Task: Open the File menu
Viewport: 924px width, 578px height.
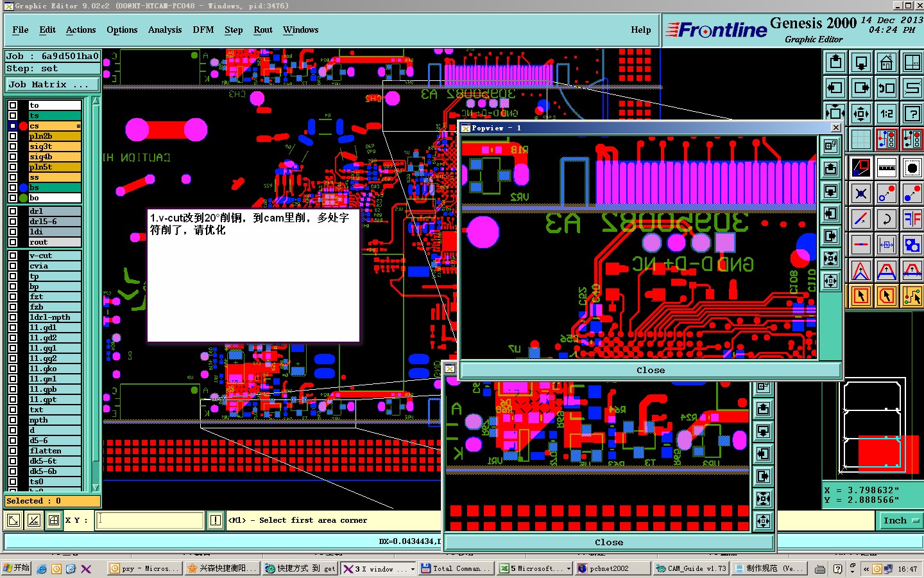Action: pyautogui.click(x=21, y=30)
